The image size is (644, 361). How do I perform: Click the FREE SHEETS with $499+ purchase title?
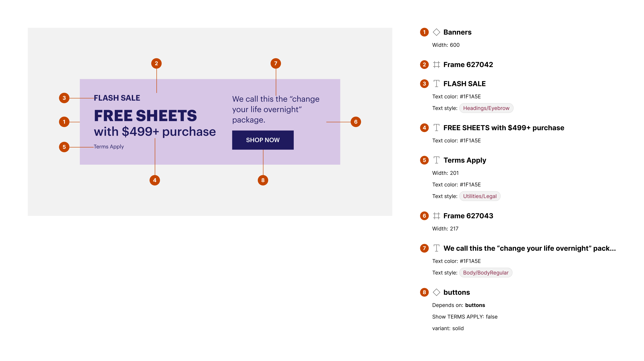504,128
